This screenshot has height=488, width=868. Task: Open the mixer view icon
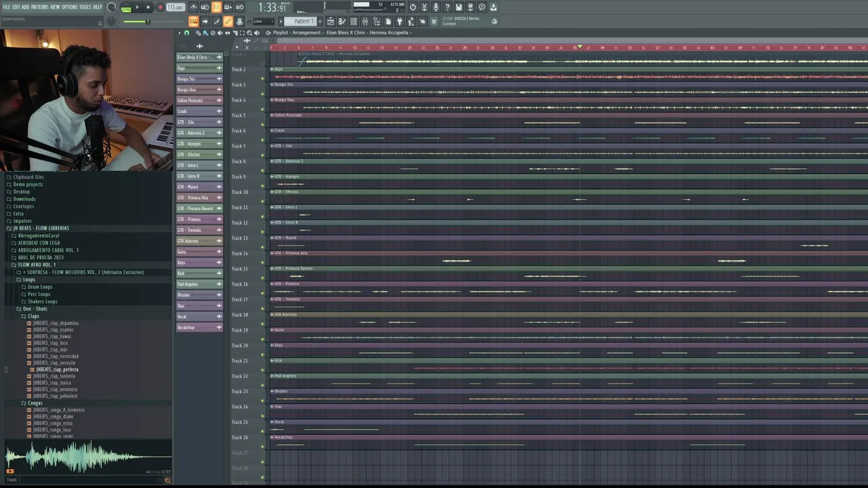pos(365,21)
